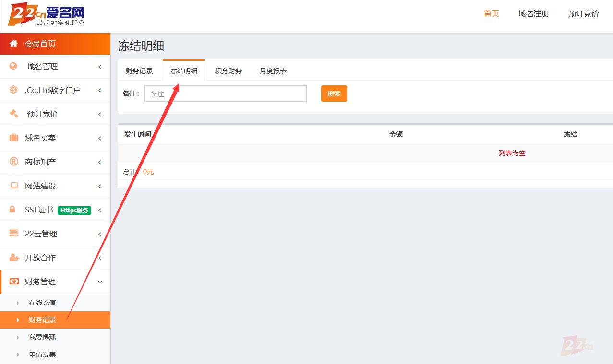613x364 pixels.
Task: Expand the 域名管理 chevron
Action: 100,67
